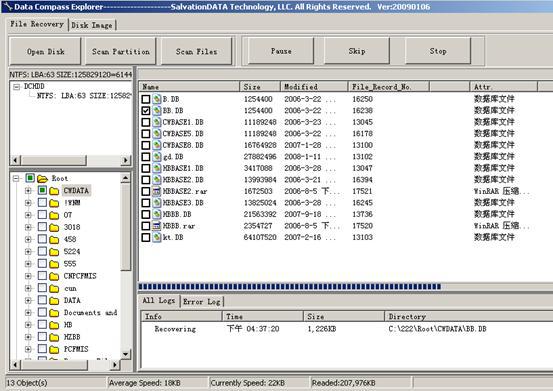This screenshot has width=553, height=391.
Task: Click the 3018 folder icon
Action: coord(54,227)
